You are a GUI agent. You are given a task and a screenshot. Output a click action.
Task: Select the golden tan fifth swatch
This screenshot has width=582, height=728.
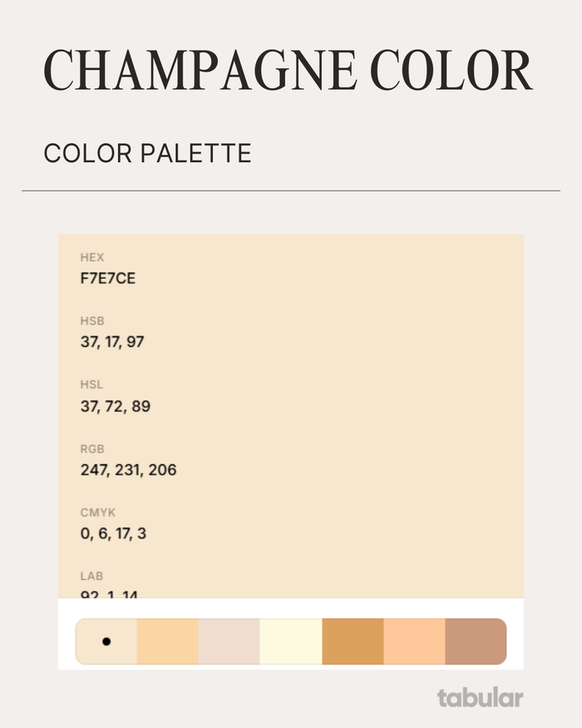tap(353, 641)
